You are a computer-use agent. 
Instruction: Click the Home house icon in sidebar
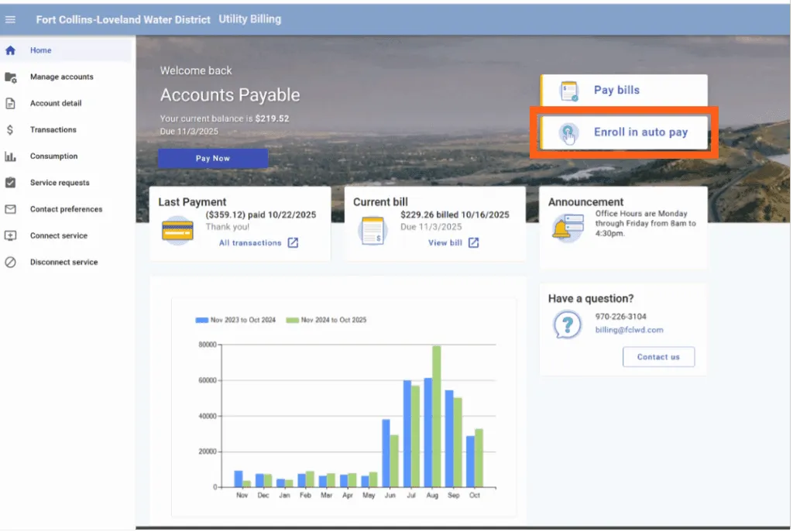point(11,51)
